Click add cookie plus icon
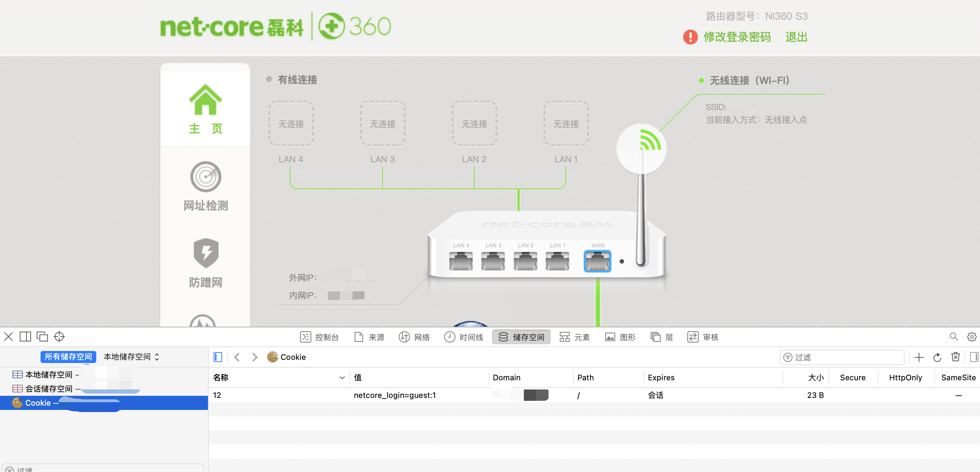The height and width of the screenshot is (472, 980). (919, 357)
